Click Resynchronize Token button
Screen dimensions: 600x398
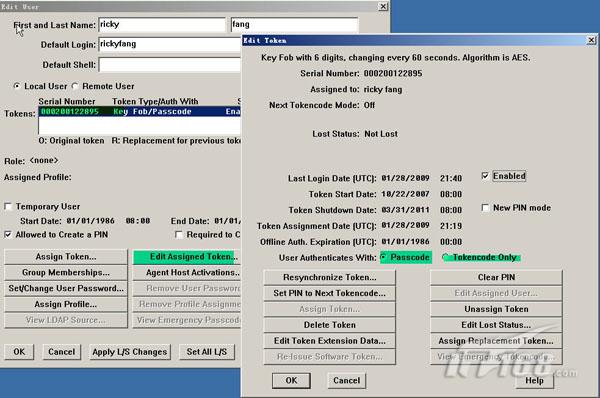pos(329,277)
